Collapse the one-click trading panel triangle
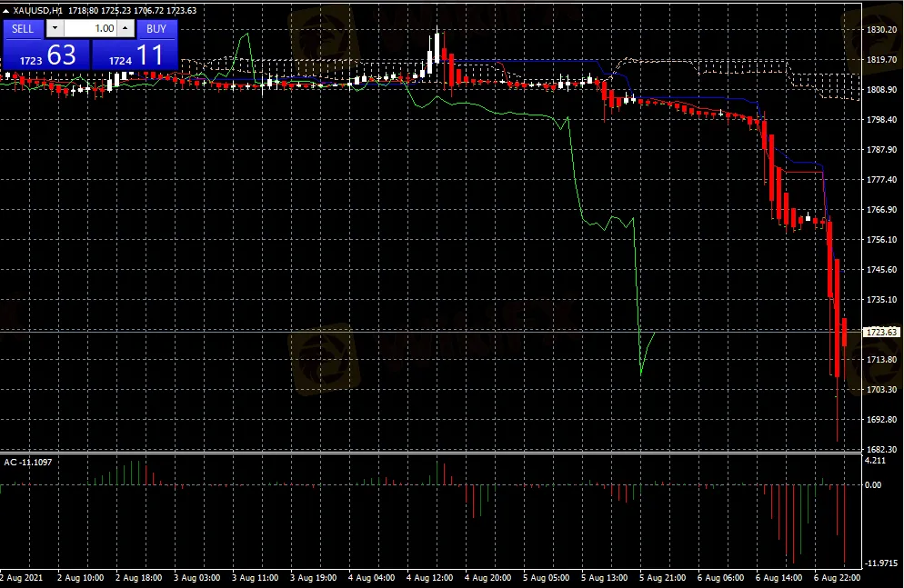The width and height of the screenshot is (904, 588). coord(7,10)
